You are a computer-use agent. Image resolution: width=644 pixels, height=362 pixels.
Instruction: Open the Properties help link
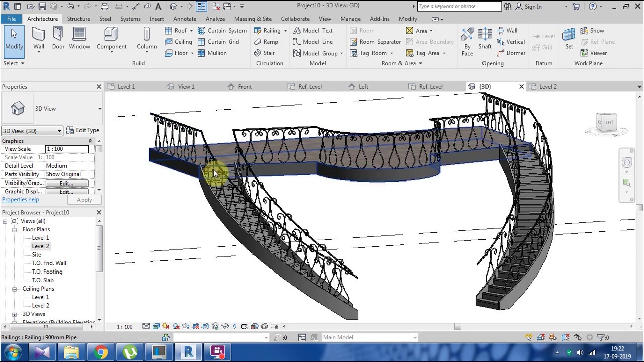tap(21, 200)
